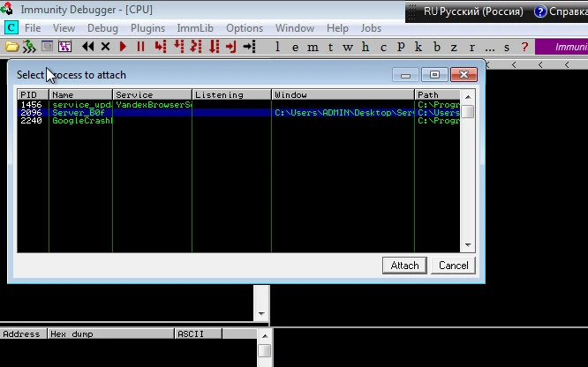Show handles via 'h' button

tap(366, 47)
